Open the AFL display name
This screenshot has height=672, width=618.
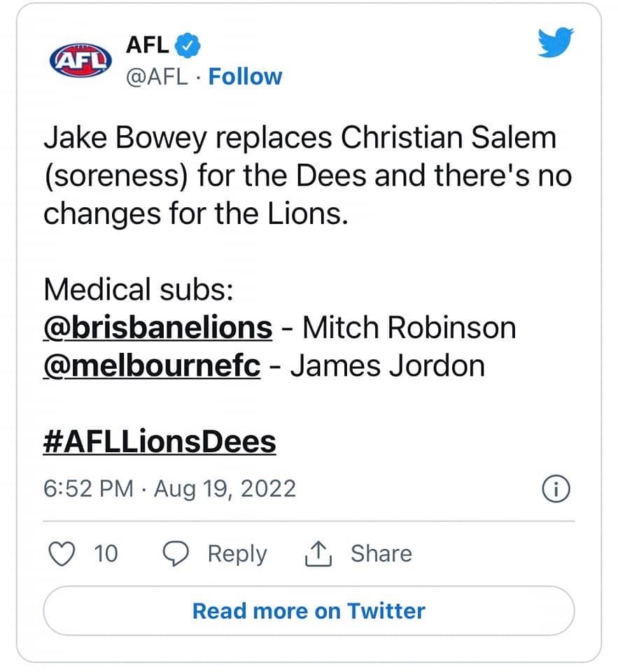(147, 45)
